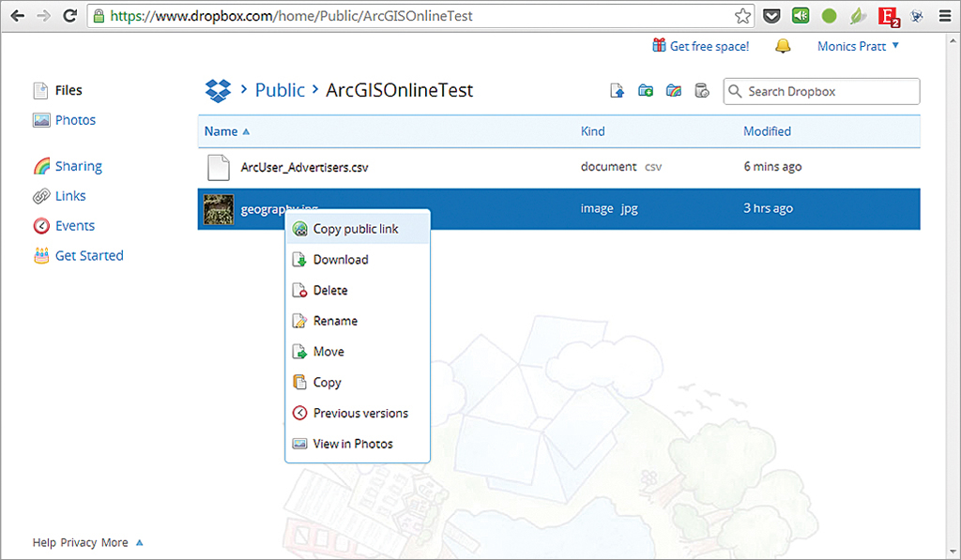Choose Move from context menu

click(358, 352)
